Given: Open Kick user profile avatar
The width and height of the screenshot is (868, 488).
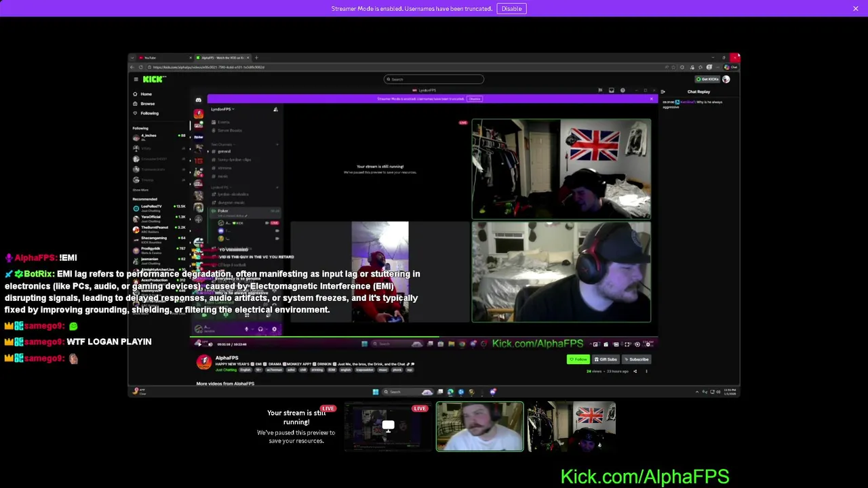Looking at the screenshot, I should [726, 79].
